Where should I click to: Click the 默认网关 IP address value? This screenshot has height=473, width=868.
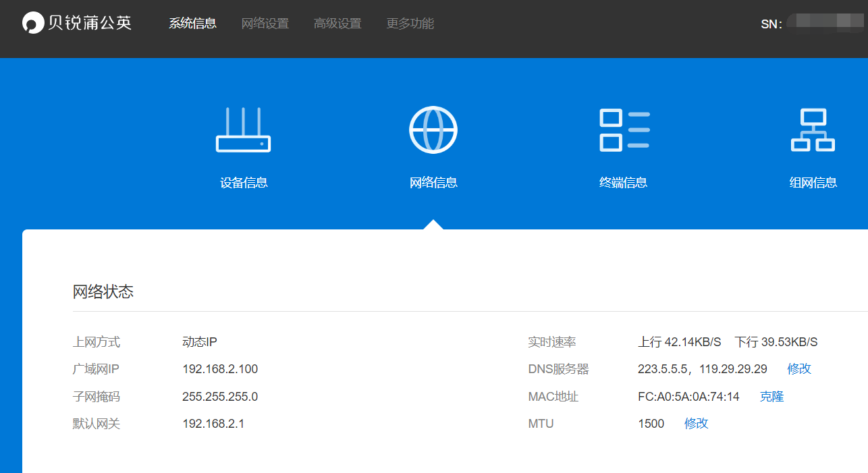213,423
